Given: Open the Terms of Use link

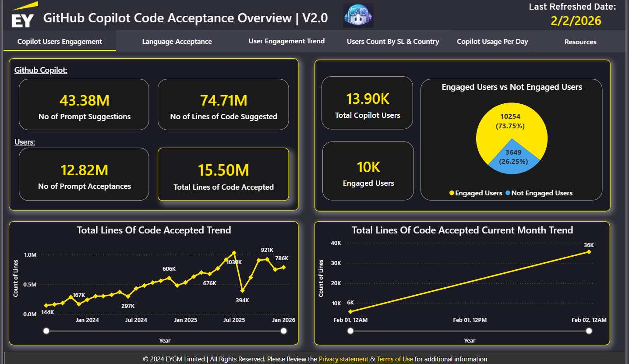Looking at the screenshot, I should (x=395, y=359).
